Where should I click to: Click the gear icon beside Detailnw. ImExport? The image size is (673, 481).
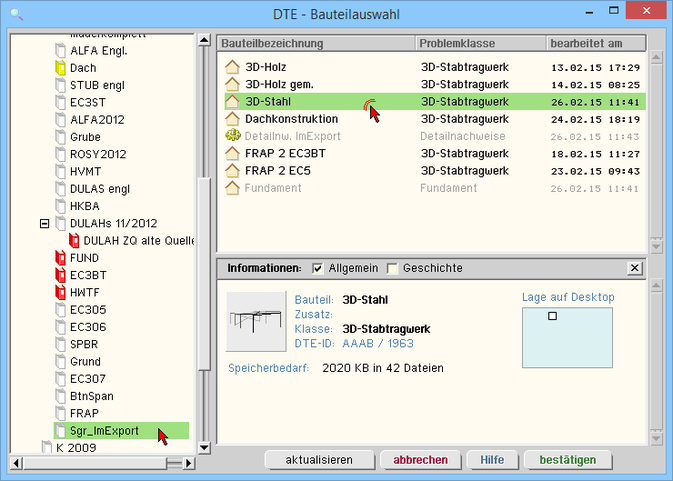pos(232,136)
